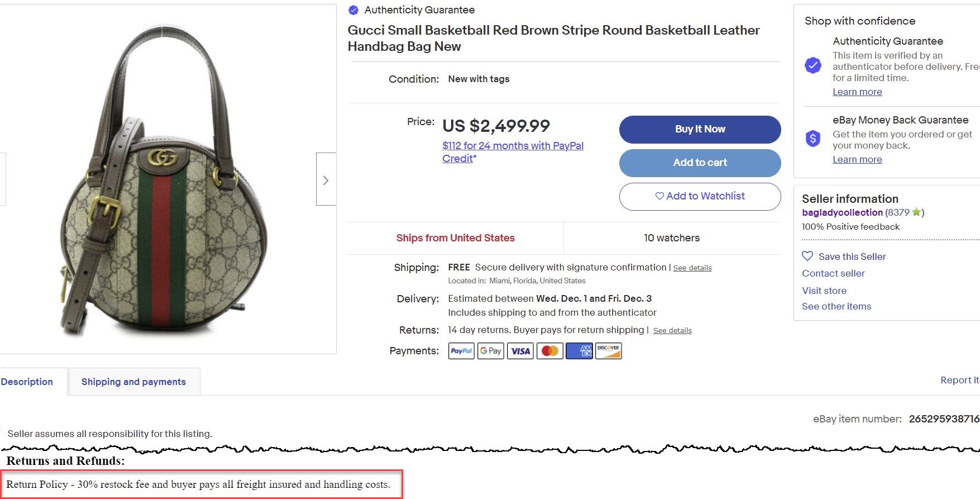Click the American Express card icon

(x=579, y=351)
